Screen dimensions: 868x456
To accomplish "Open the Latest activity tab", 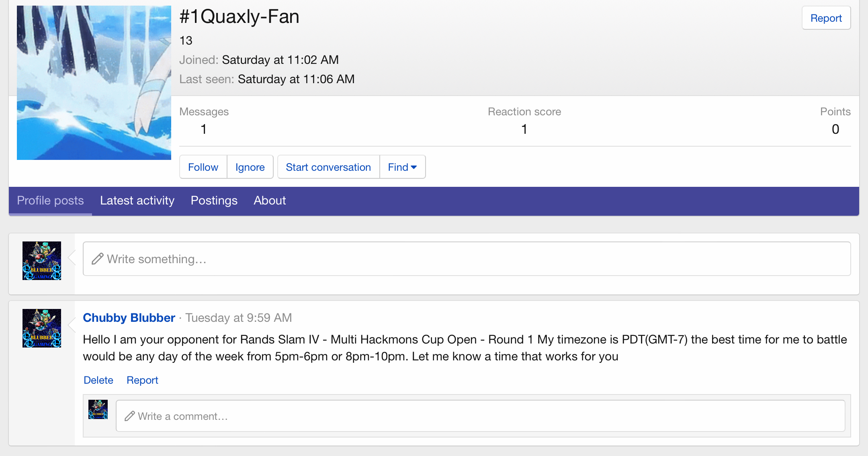I will tap(137, 200).
